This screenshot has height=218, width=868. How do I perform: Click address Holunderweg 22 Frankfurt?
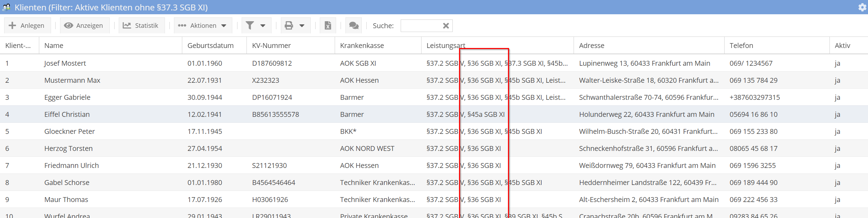[x=646, y=114]
